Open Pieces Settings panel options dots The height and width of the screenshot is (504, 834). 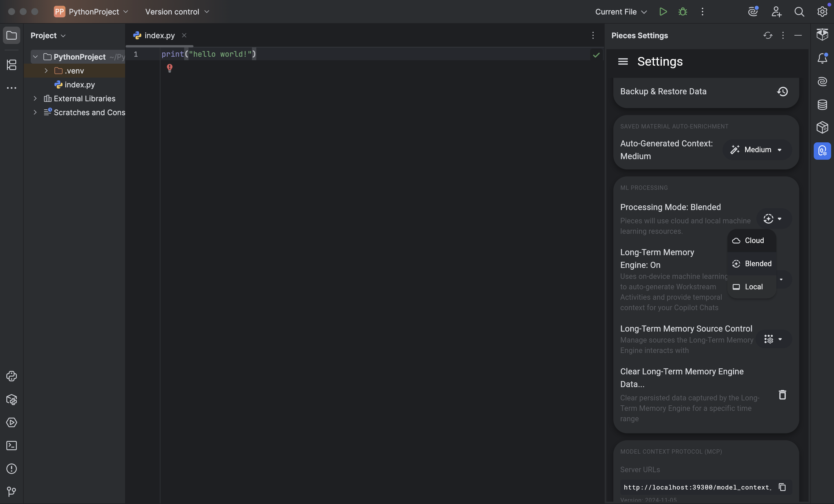[783, 35]
